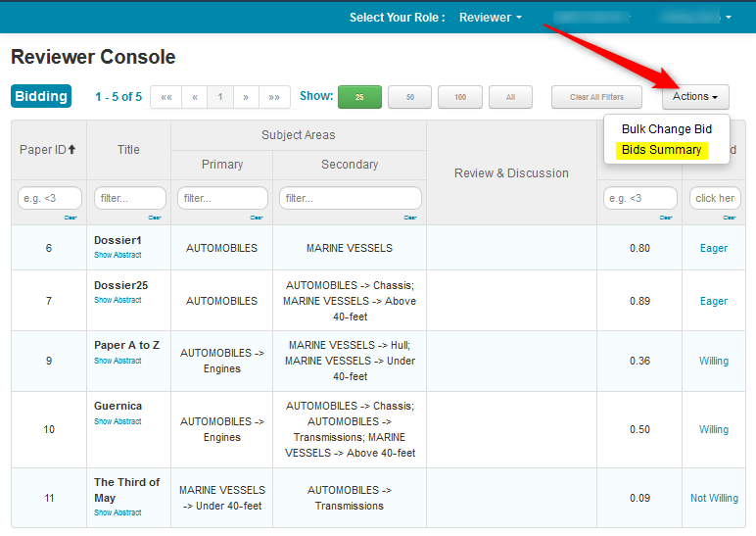Go to first page using double-left arrow
Image resolution: width=756 pixels, height=536 pixels.
[x=166, y=97]
